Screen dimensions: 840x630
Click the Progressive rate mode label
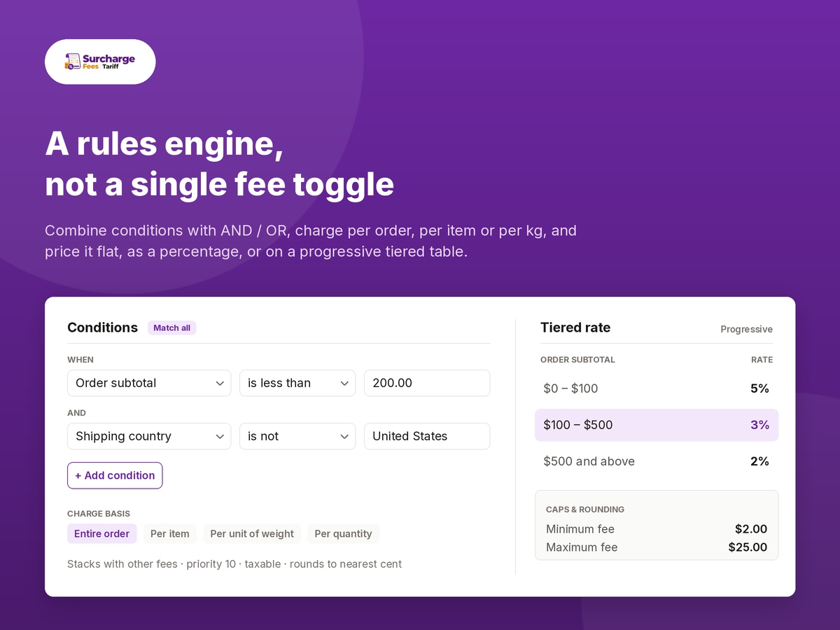click(746, 329)
